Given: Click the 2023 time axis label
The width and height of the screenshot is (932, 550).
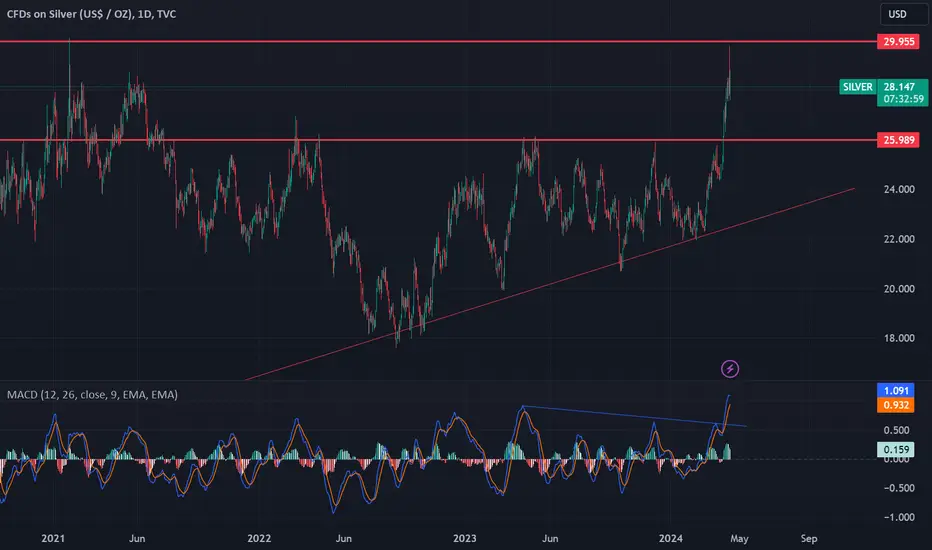Looking at the screenshot, I should click(x=464, y=539).
